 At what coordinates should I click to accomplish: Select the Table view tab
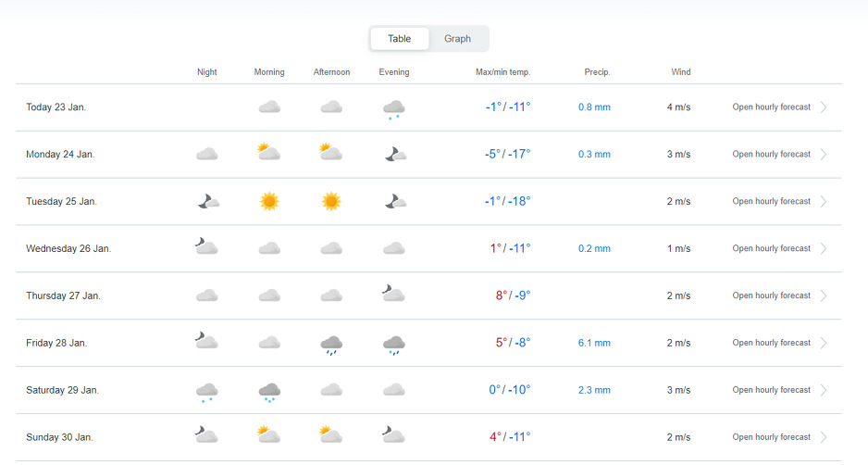399,39
